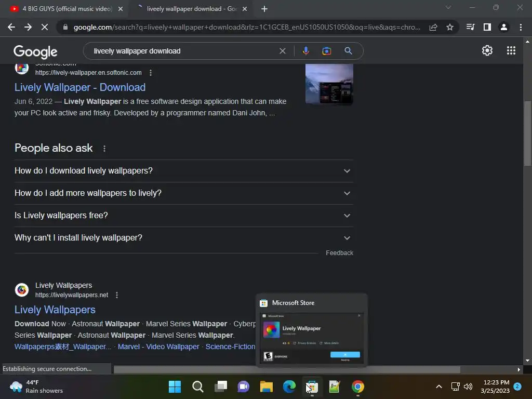Screen dimensions: 532x399
Task: Send Feedback on People also ask
Action: 339,253
